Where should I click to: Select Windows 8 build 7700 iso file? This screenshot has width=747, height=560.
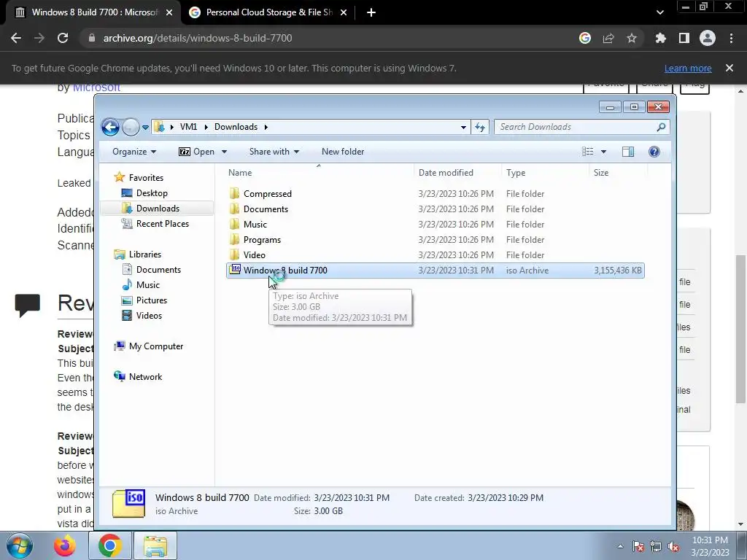tap(435, 271)
